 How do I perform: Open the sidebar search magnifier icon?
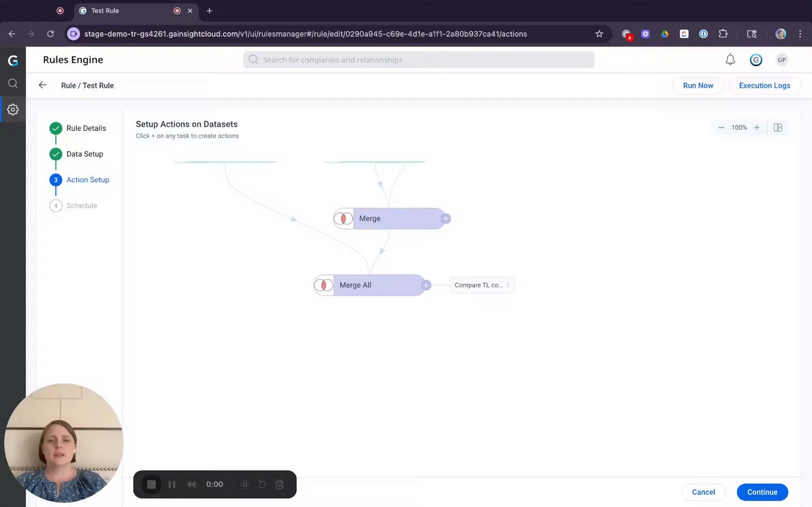[13, 83]
